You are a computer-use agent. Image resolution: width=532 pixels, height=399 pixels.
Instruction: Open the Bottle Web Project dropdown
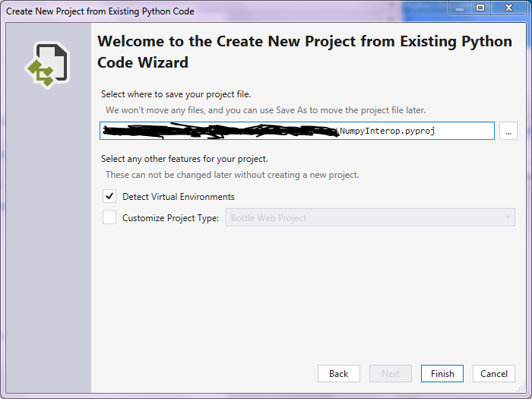pyautogui.click(x=370, y=218)
